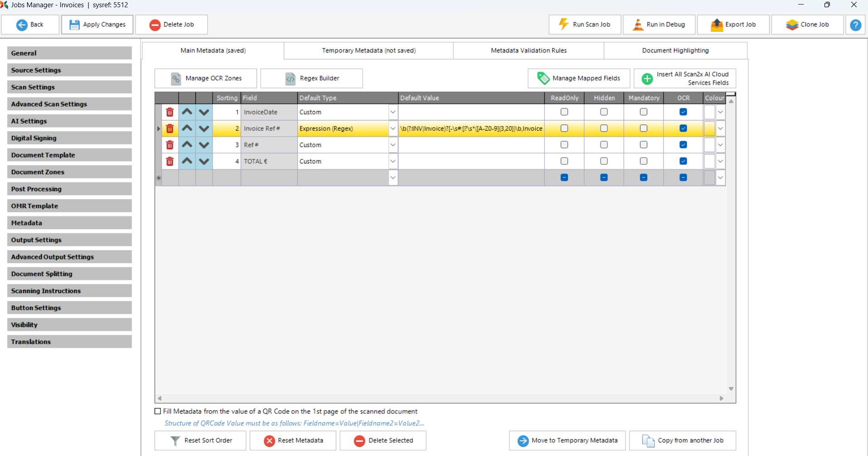Click Export Job in the toolbar
Screen dimensions: 868x456
[x=733, y=24]
